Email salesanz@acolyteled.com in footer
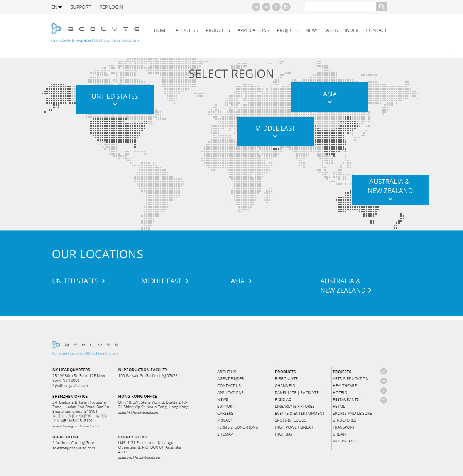 (140, 457)
